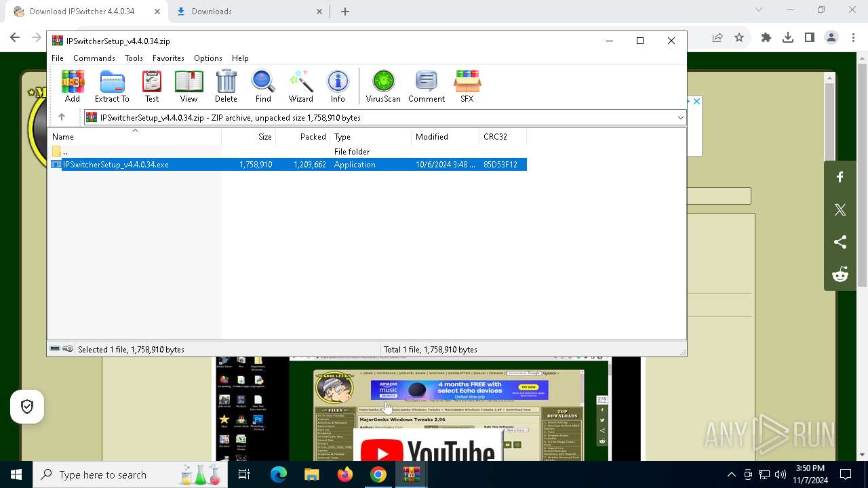This screenshot has height=488, width=868.
Task: Open the Tools menu
Action: pyautogui.click(x=134, y=58)
